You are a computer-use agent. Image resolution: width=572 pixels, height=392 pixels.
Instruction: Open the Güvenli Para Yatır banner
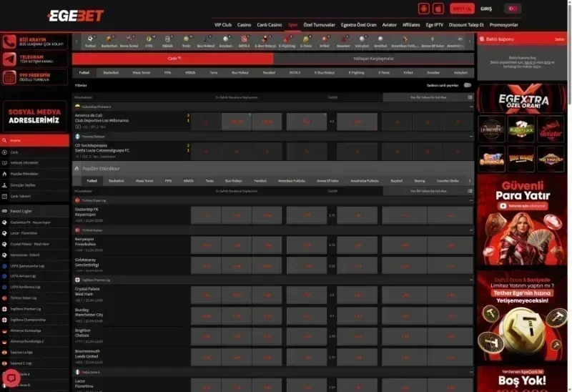(x=522, y=220)
